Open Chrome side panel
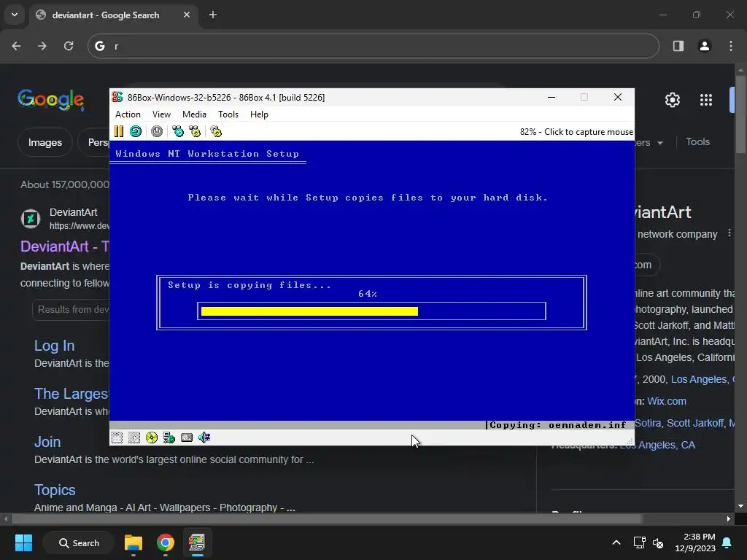 pyautogui.click(x=678, y=46)
